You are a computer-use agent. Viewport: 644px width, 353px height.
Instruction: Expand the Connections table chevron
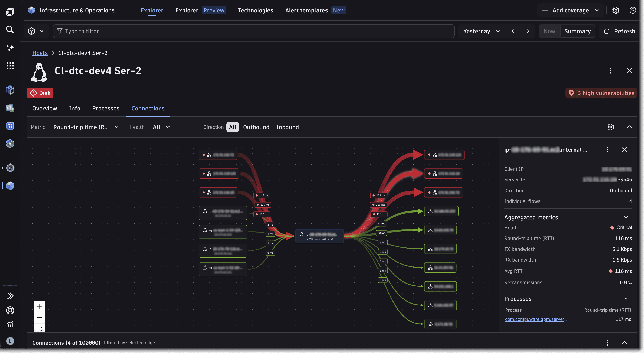[x=624, y=343]
